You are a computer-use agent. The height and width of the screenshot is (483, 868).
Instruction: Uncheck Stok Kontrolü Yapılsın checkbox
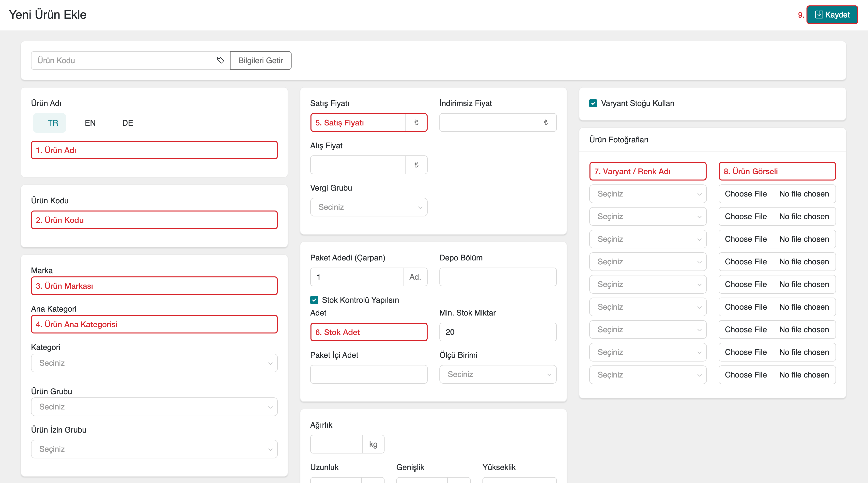[x=314, y=300]
